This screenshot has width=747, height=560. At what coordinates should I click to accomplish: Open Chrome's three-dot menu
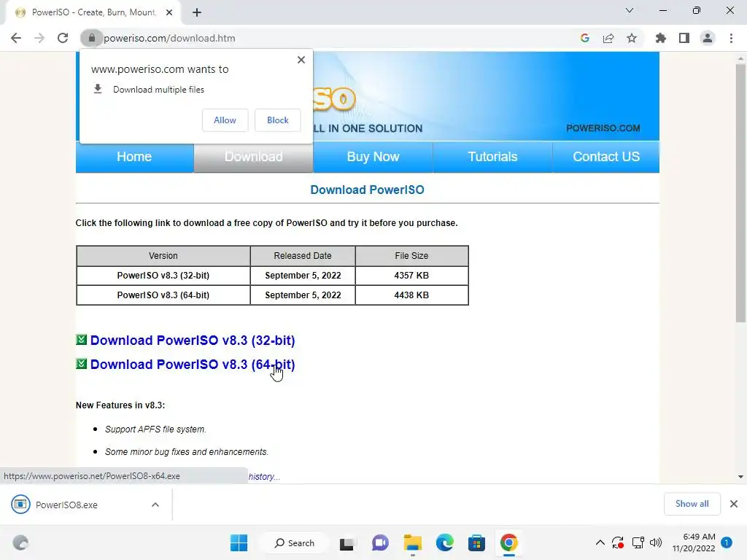pos(731,38)
